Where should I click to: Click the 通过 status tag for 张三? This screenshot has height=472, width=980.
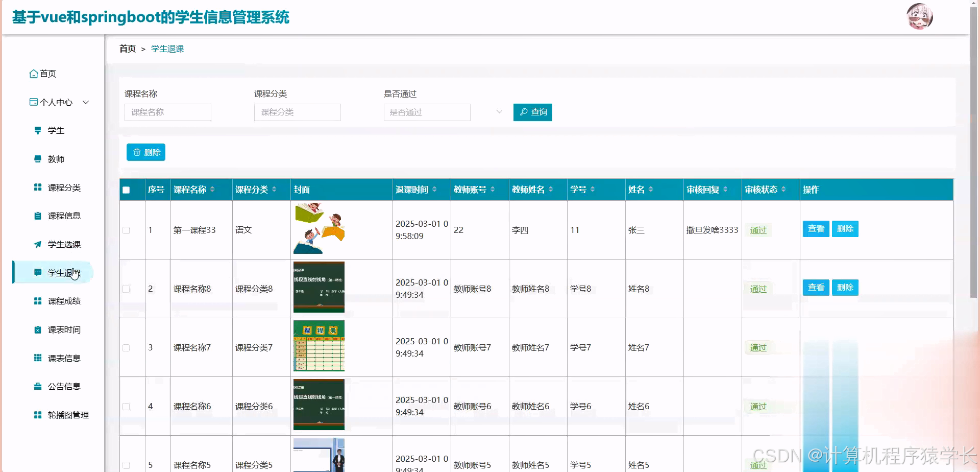[758, 230]
